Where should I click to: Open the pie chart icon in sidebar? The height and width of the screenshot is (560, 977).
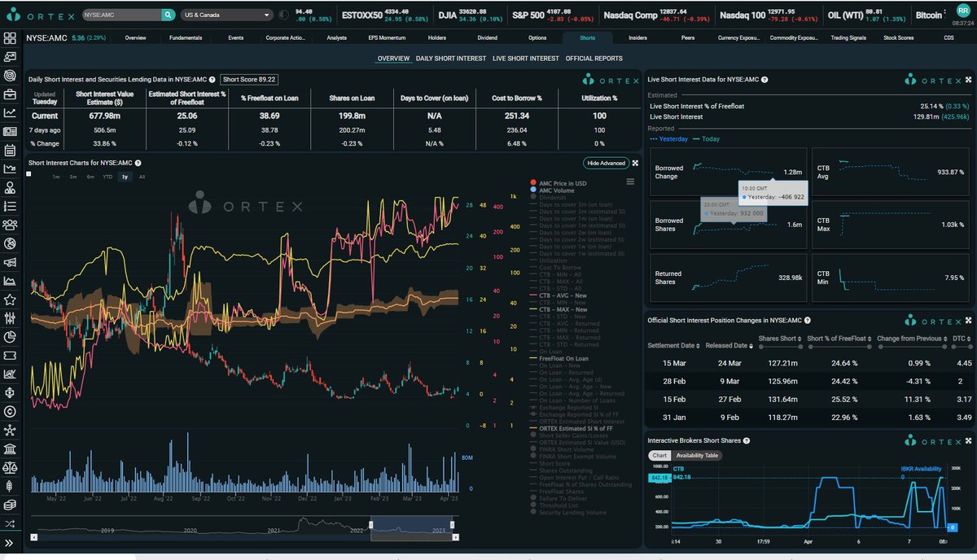click(10, 337)
